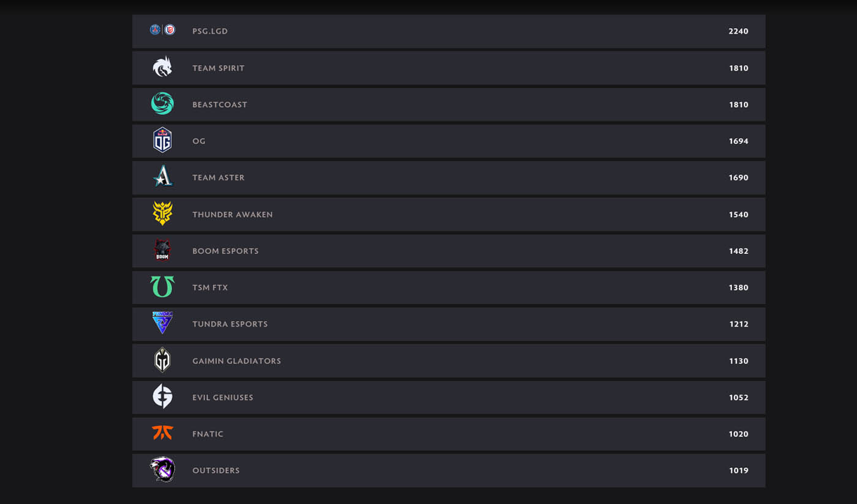Click the Evil Geniuses team name
Viewport: 857px width, 504px height.
point(223,398)
